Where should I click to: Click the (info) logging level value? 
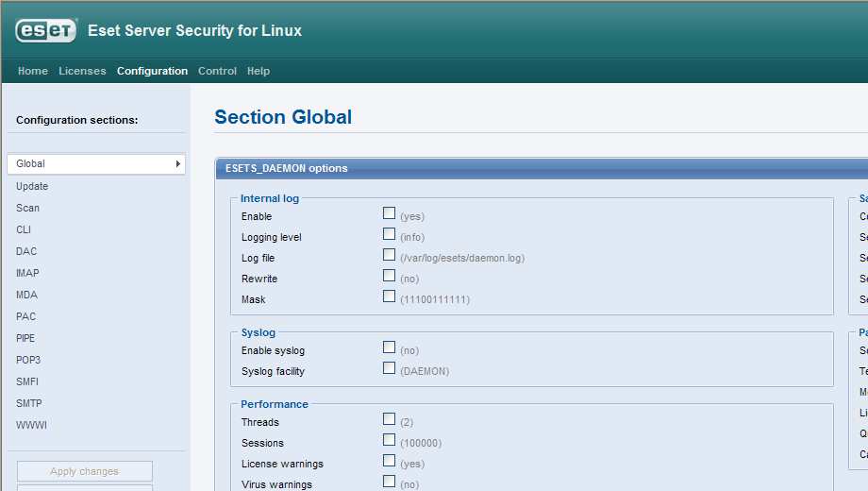412,237
